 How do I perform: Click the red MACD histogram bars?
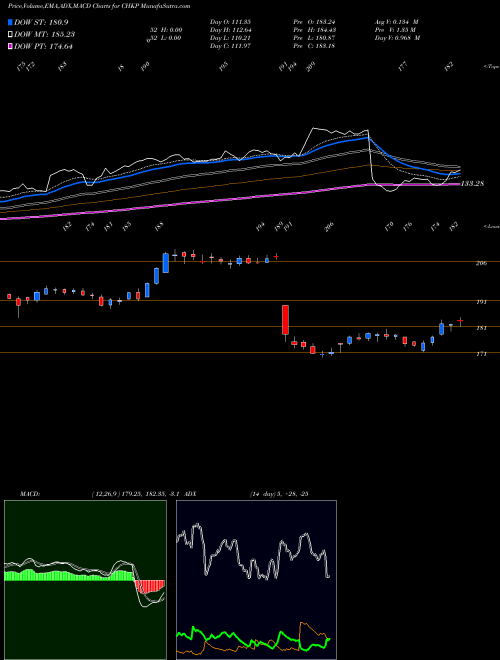[x=150, y=586]
